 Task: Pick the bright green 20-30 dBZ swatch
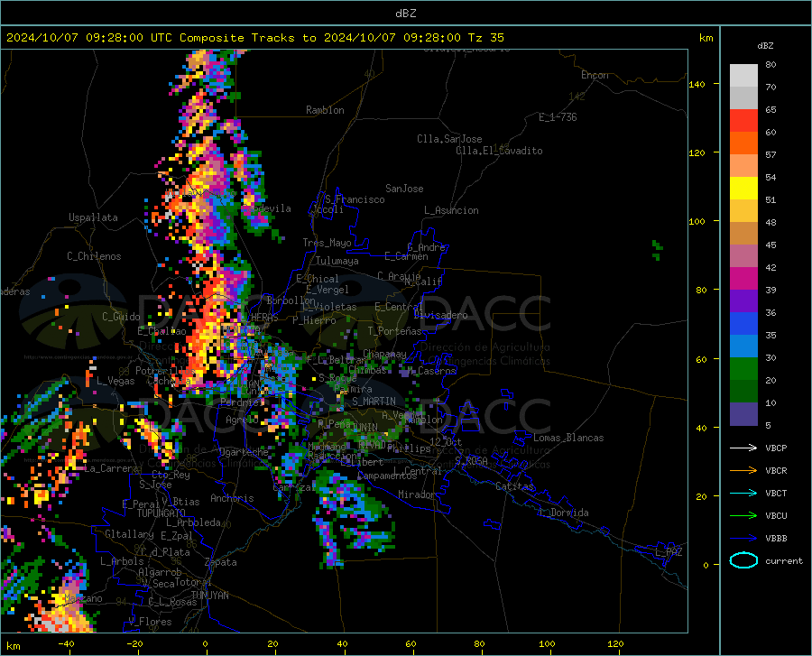pos(743,369)
